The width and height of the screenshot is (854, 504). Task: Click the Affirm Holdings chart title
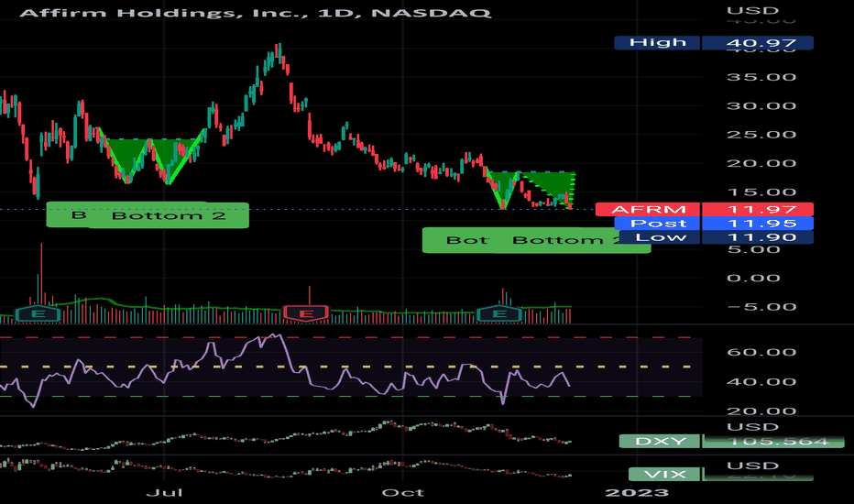point(255,13)
